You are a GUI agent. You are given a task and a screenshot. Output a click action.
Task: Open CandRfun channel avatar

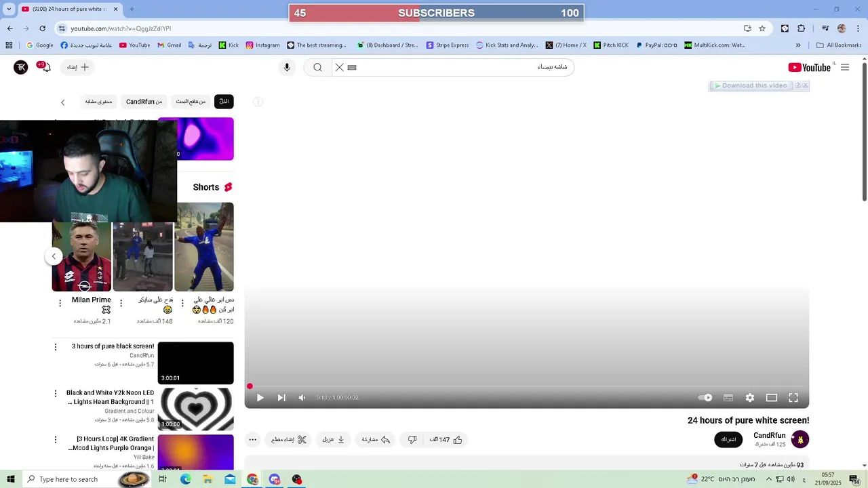[800, 439]
